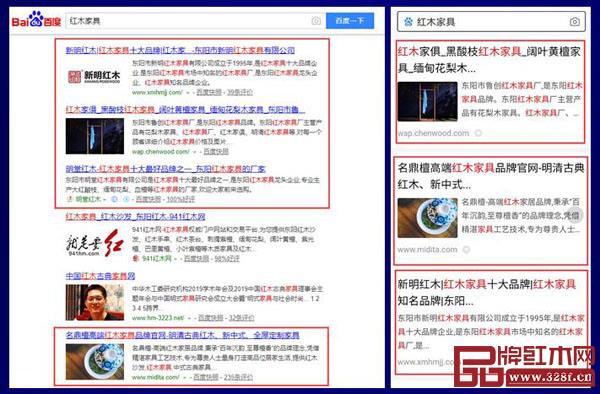Click the 941红木网 calligraphy logo
This screenshot has height=394, width=600.
[94, 243]
